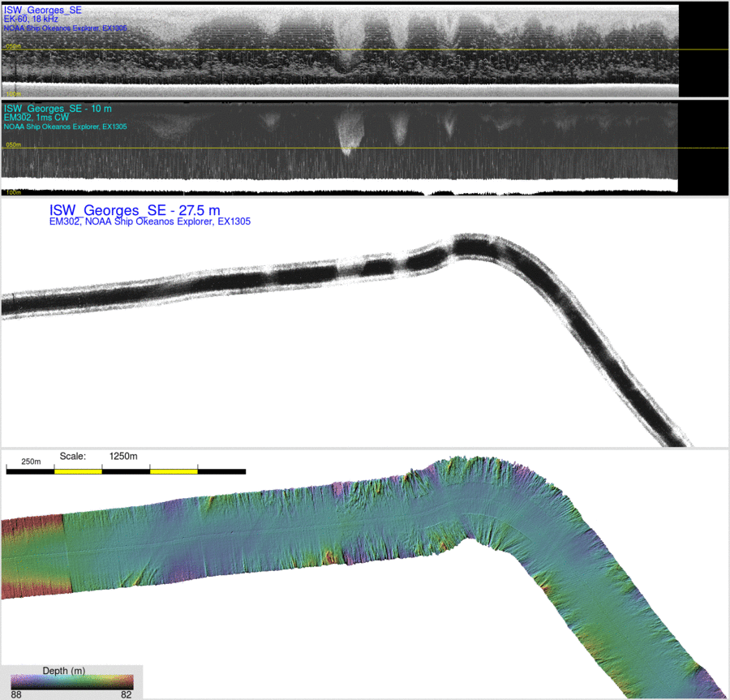The width and height of the screenshot is (730, 700).
Task: Click the cyan "NOAA Ship Okeanos Explorer, EX1305" line
Action: pos(65,127)
